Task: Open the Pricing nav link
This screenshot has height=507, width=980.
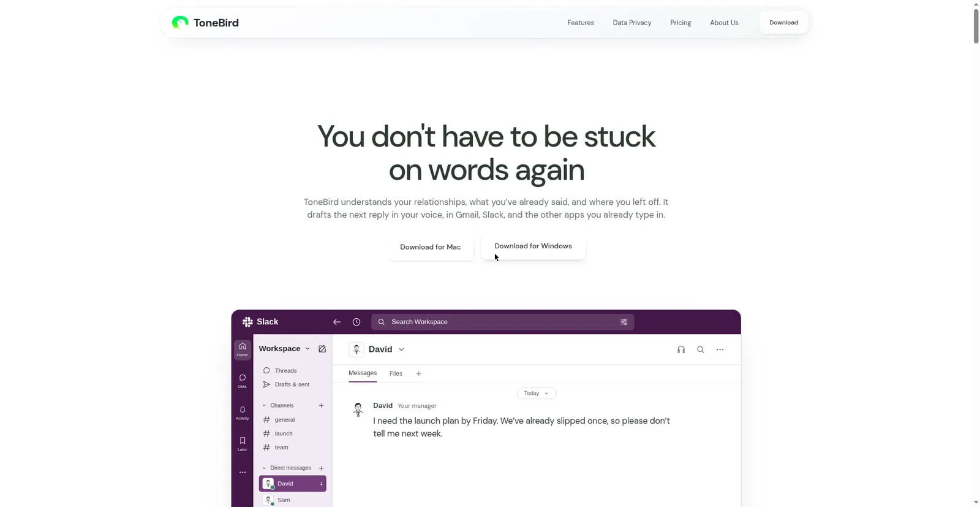Action: (x=680, y=23)
